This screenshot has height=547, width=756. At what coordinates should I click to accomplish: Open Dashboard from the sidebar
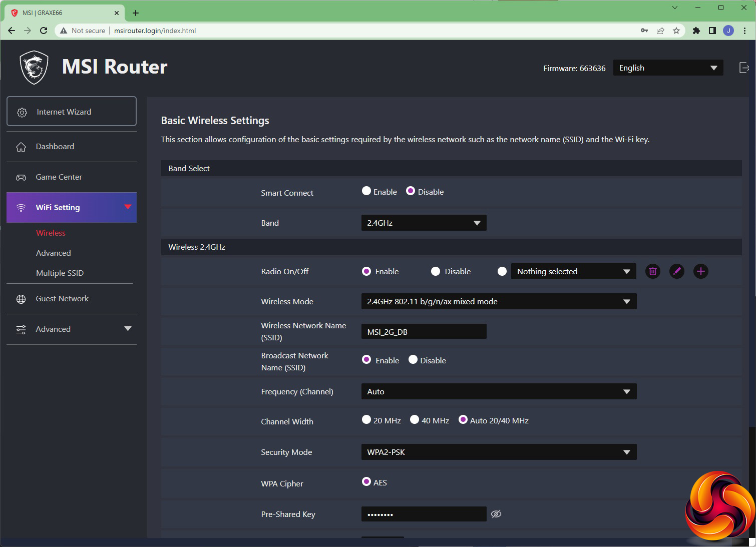pos(55,147)
